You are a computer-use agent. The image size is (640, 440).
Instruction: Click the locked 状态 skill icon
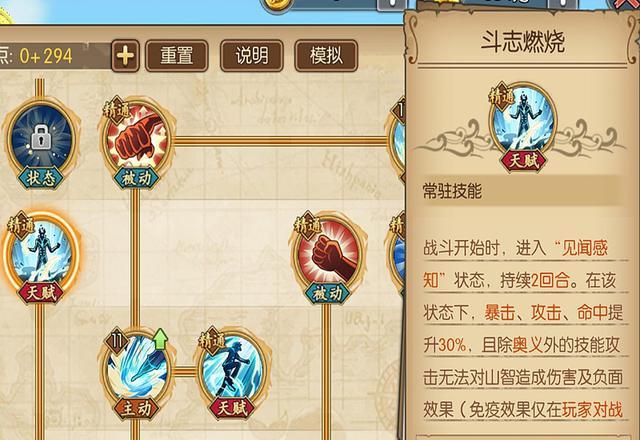click(41, 137)
